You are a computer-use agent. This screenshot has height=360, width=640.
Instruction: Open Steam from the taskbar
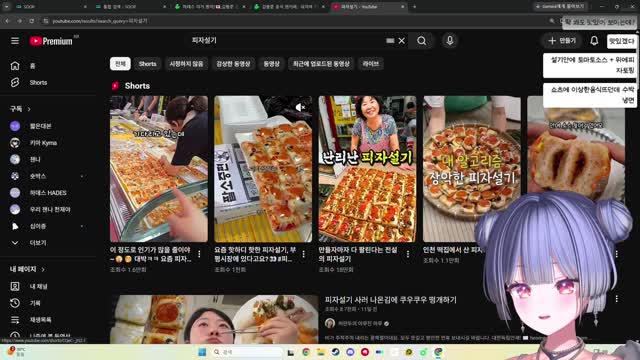[335, 352]
